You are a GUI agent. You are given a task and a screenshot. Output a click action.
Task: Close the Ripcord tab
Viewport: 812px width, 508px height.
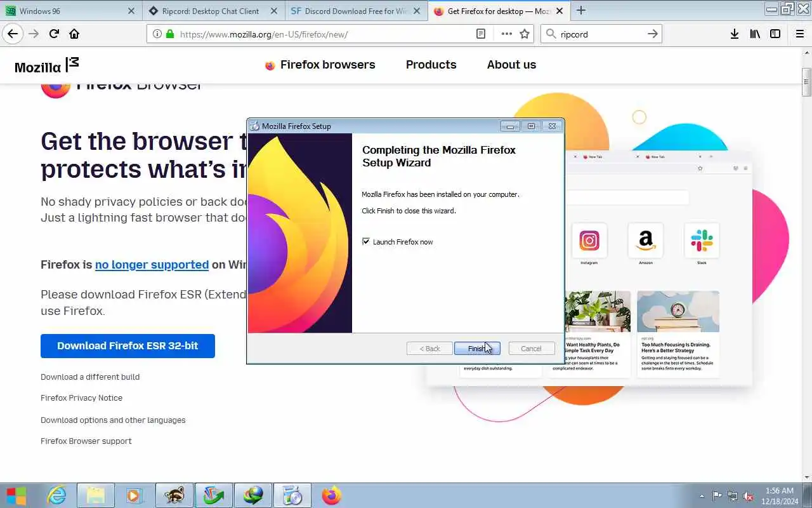pos(274,11)
